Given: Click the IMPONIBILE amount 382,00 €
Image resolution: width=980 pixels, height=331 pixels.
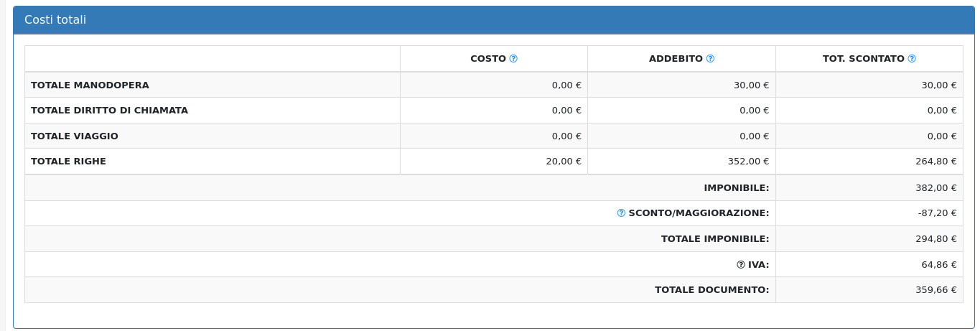Looking at the screenshot, I should [x=936, y=188].
